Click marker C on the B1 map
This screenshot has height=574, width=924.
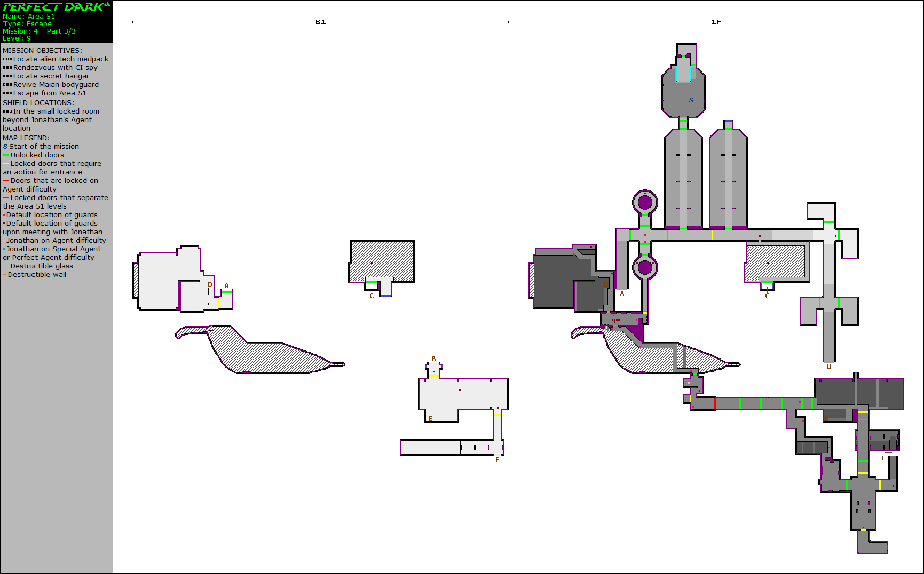click(372, 296)
